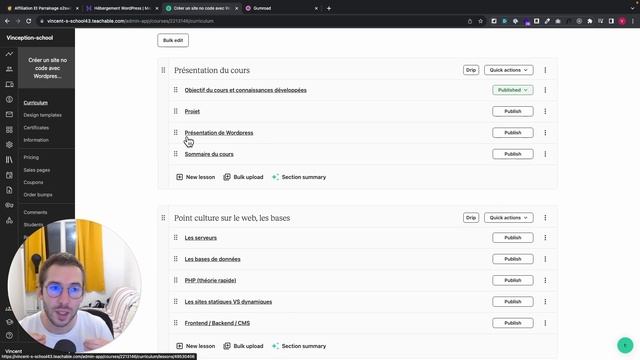Screen dimensions: 640x360
Task: Open a new browser tab
Action: tap(329, 8)
